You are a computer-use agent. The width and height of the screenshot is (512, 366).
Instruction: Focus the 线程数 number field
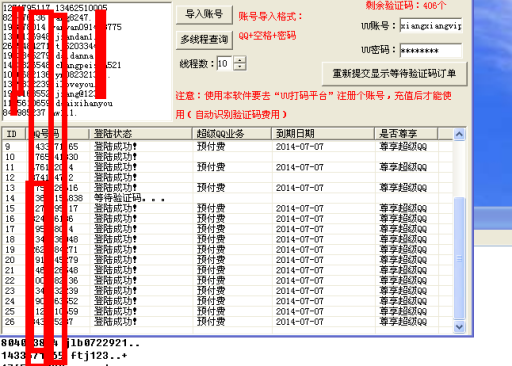click(225, 63)
